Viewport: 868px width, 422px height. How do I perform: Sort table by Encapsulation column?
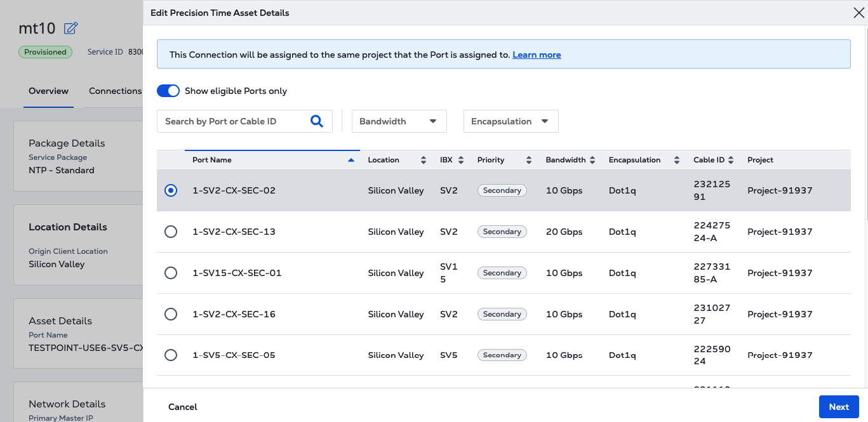tap(677, 161)
